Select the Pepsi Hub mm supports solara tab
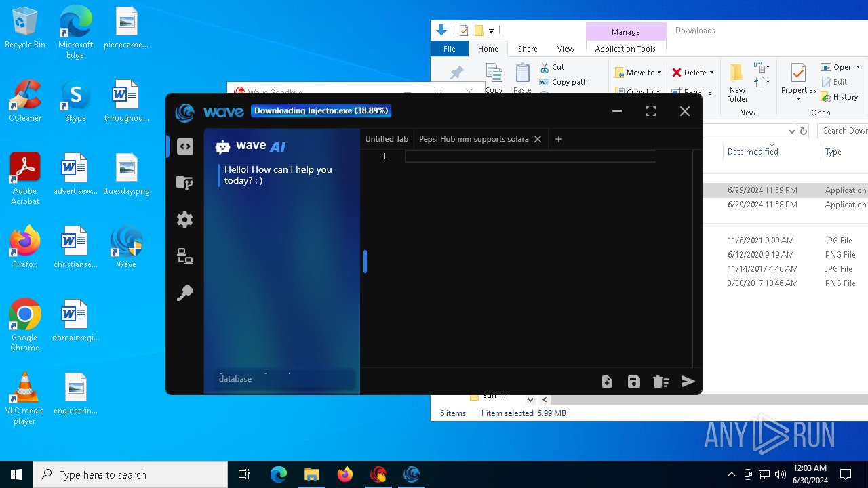This screenshot has width=868, height=488. coord(474,139)
